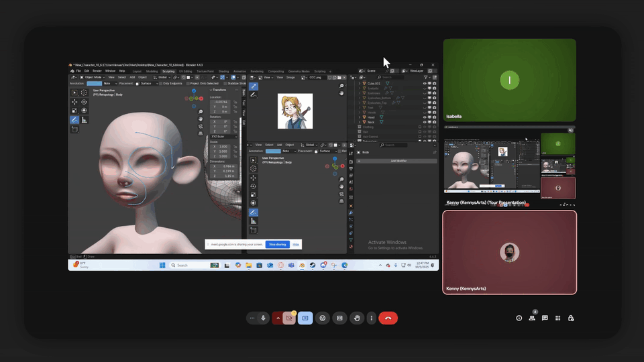This screenshot has width=644, height=362.
Task: Click the viewport zoom magnifier gizmo
Action: coord(201,111)
